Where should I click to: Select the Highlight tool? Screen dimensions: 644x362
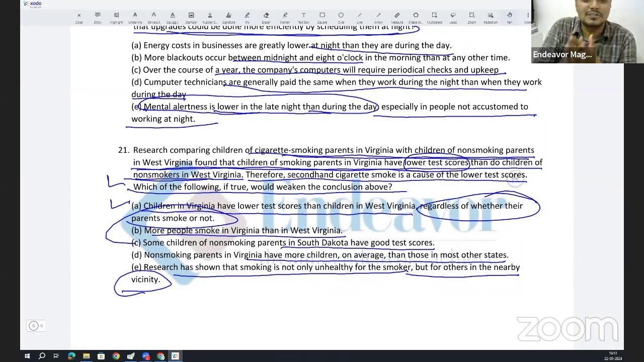pos(116,18)
